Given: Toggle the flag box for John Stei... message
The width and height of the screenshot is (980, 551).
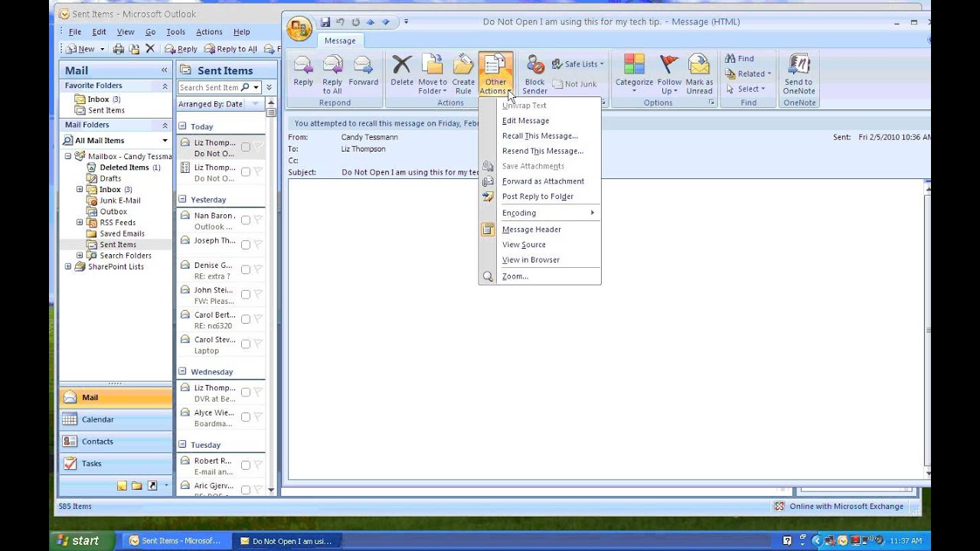Looking at the screenshot, I should click(x=246, y=293).
